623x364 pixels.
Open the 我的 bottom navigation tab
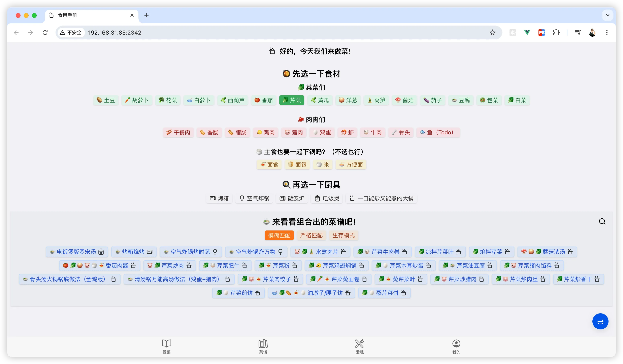pyautogui.click(x=456, y=347)
